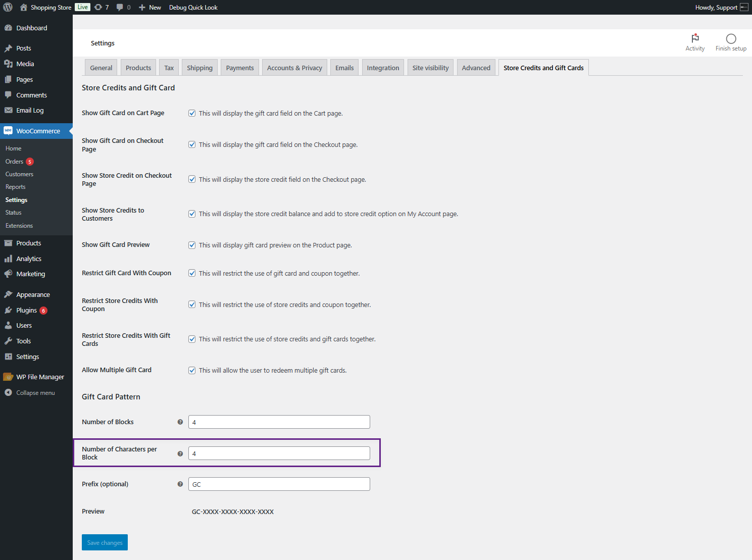This screenshot has height=560, width=752.
Task: Switch to the Payments settings tab
Action: tap(240, 68)
